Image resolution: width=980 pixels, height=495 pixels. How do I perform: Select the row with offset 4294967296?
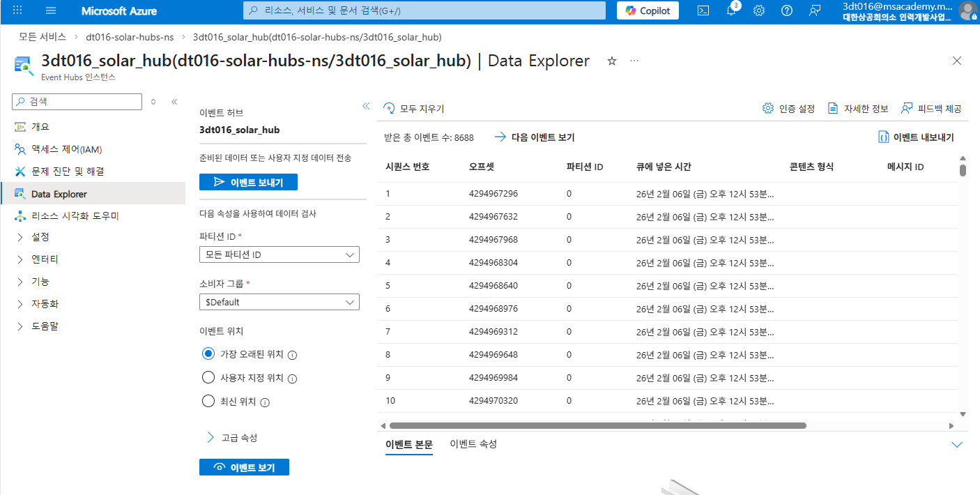point(668,194)
